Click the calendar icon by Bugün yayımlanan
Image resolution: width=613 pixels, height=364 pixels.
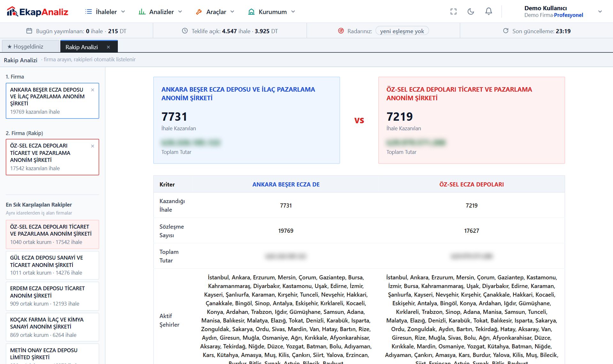(x=29, y=31)
